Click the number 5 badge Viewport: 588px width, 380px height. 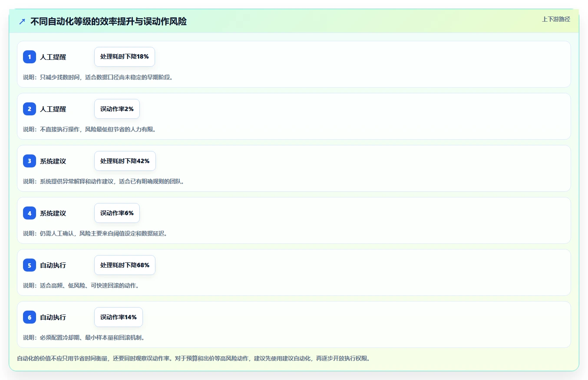pyautogui.click(x=30, y=265)
